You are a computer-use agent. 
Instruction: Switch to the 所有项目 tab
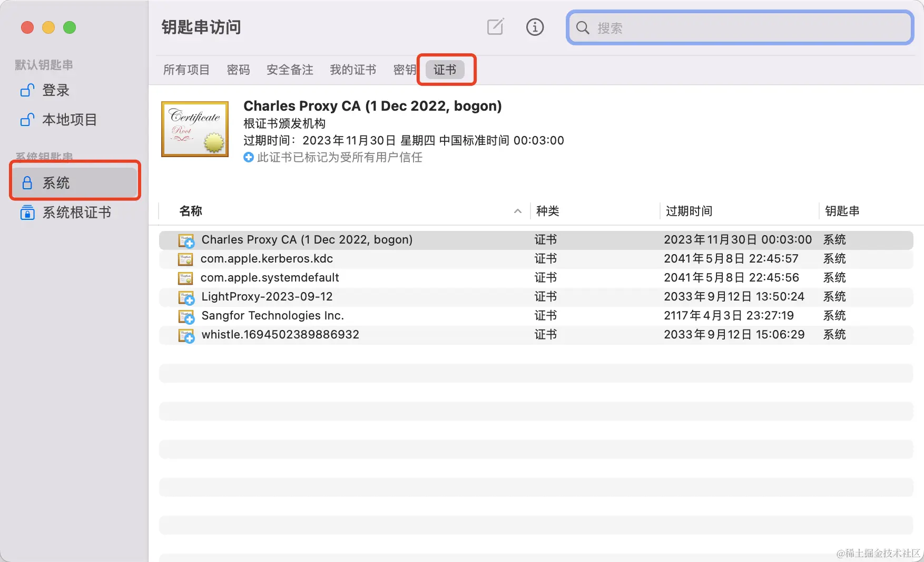[186, 70]
